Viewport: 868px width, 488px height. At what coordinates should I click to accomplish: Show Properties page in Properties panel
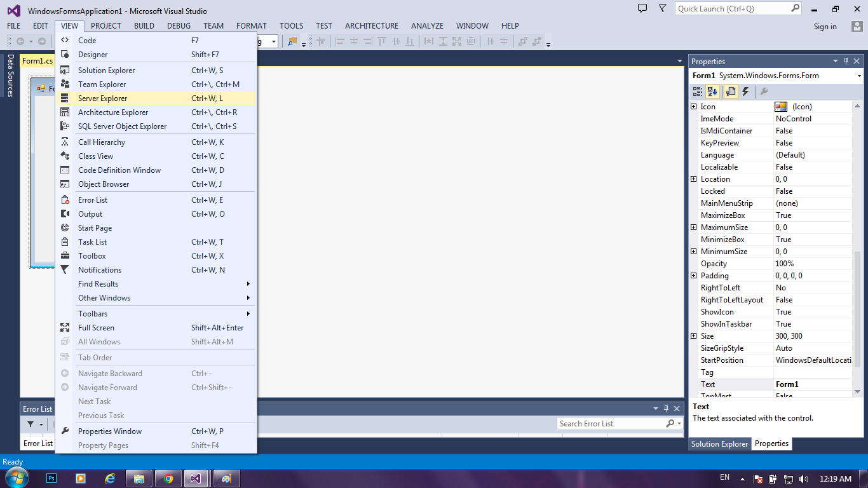[731, 92]
